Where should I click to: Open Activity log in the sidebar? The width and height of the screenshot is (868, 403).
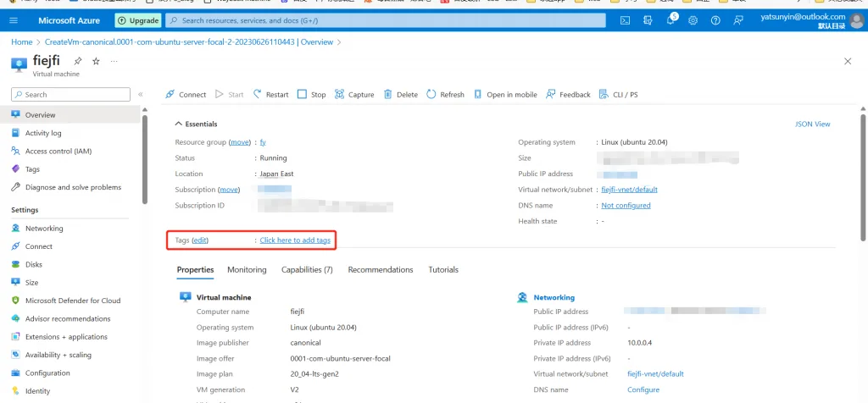[43, 133]
